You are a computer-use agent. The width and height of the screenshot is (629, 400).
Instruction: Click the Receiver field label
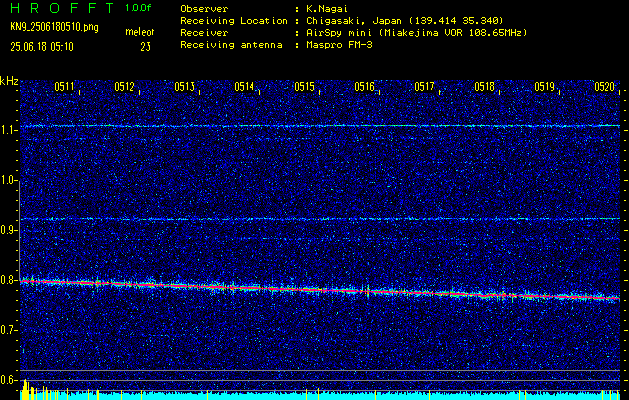tap(204, 32)
